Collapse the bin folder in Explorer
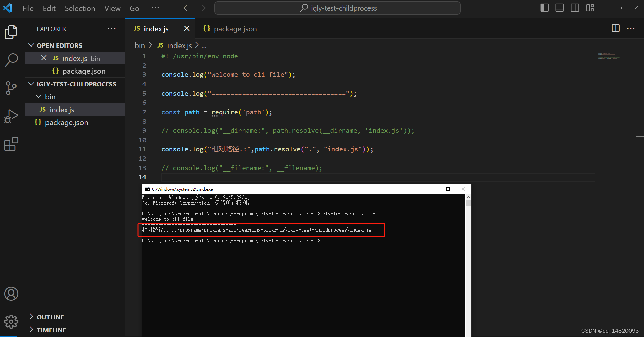Viewport: 644px width, 337px height. pyautogui.click(x=38, y=96)
